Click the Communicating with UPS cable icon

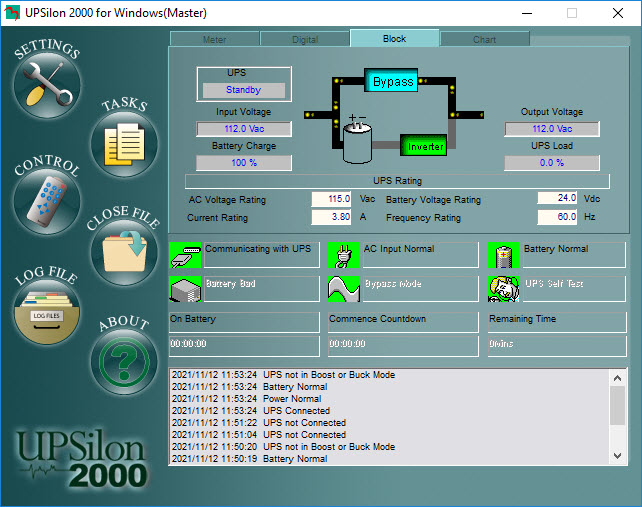(x=185, y=255)
